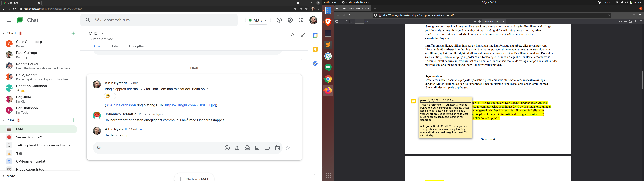Open Google Chat settings gear
This screenshot has width=644, height=181.
290,20
